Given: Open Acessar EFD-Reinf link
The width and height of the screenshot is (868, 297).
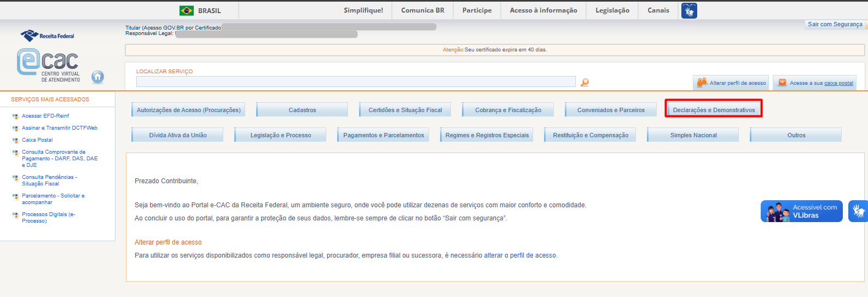Looking at the screenshot, I should 45,116.
